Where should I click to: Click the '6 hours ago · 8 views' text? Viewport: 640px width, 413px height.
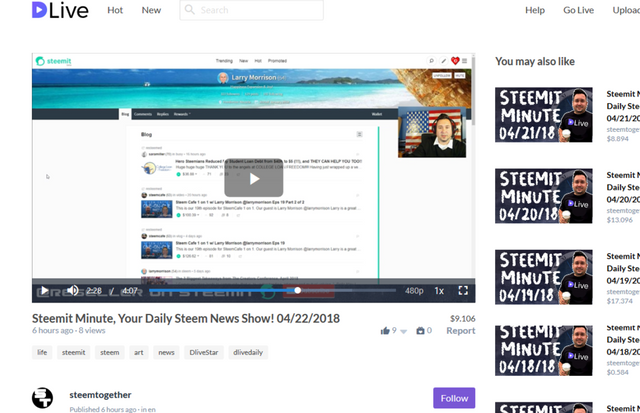[69, 330]
